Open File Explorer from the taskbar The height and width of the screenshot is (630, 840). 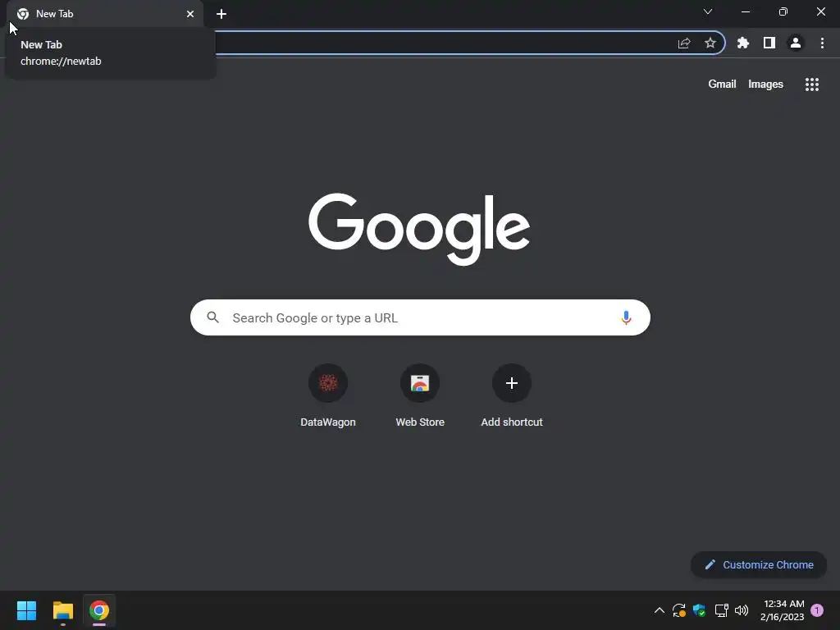[x=62, y=610]
